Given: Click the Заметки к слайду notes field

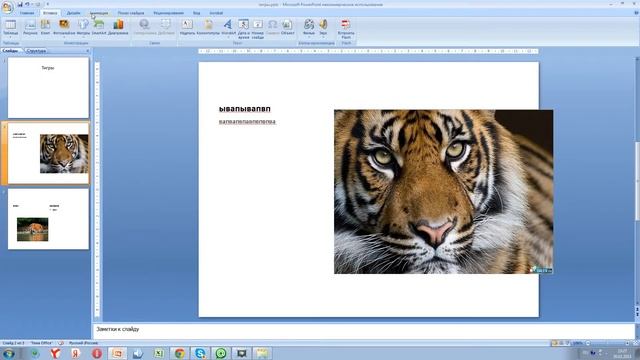Looking at the screenshot, I should pyautogui.click(x=364, y=330).
